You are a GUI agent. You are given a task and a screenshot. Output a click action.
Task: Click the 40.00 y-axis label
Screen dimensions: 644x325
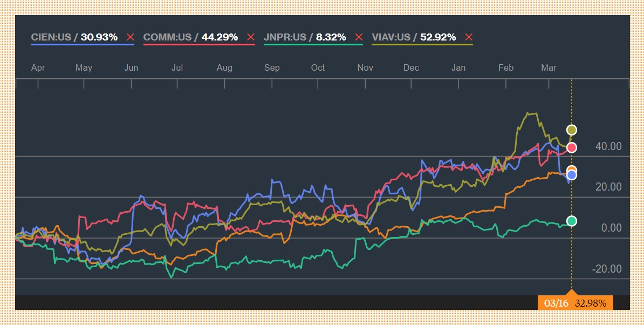608,146
